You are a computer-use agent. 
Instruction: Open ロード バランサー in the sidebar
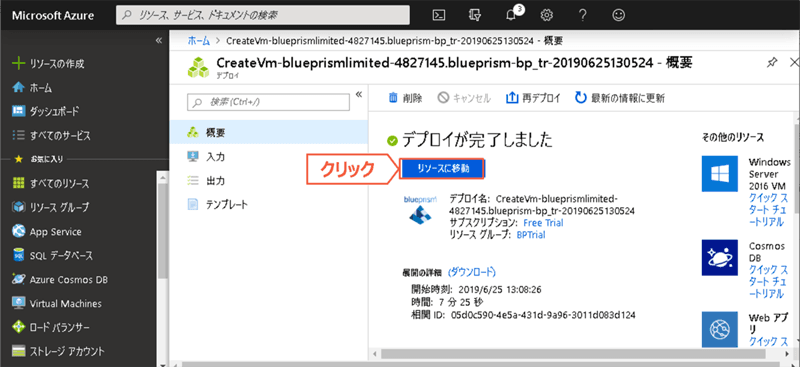pyautogui.click(x=52, y=327)
